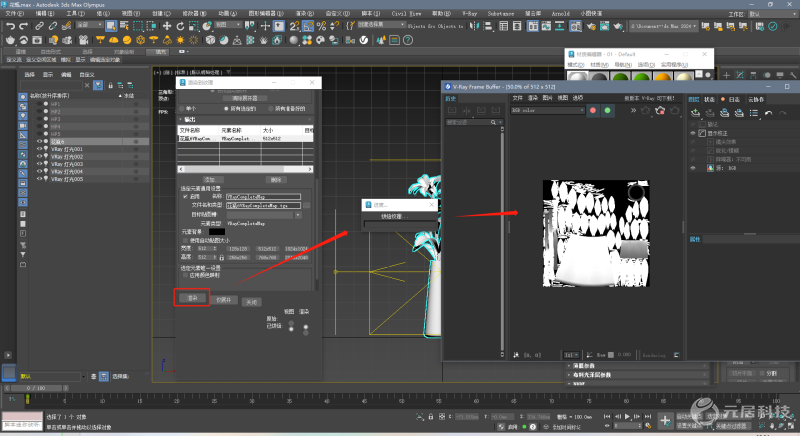800x436 pixels.
Task: Click the Redo arrow in main toolbar
Action: click(x=23, y=25)
